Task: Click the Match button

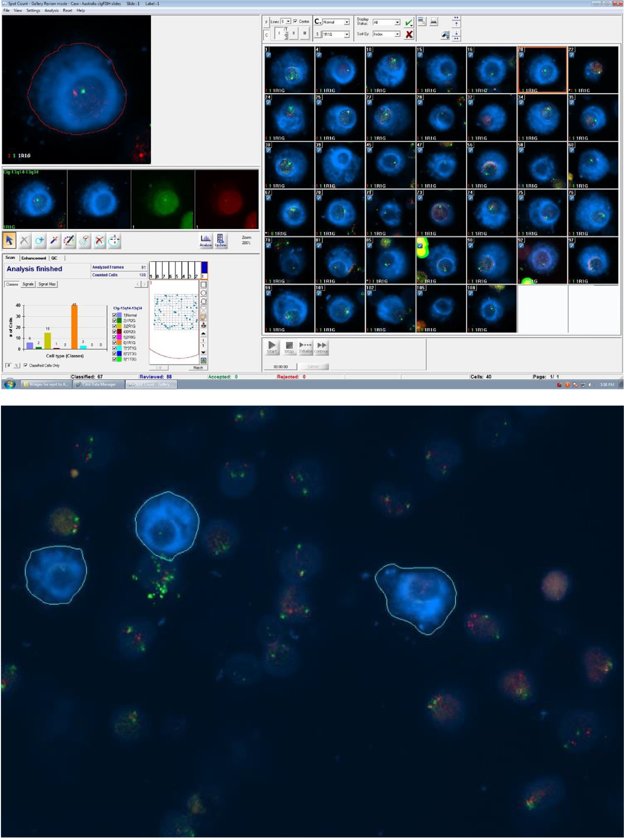Action: click(x=198, y=368)
